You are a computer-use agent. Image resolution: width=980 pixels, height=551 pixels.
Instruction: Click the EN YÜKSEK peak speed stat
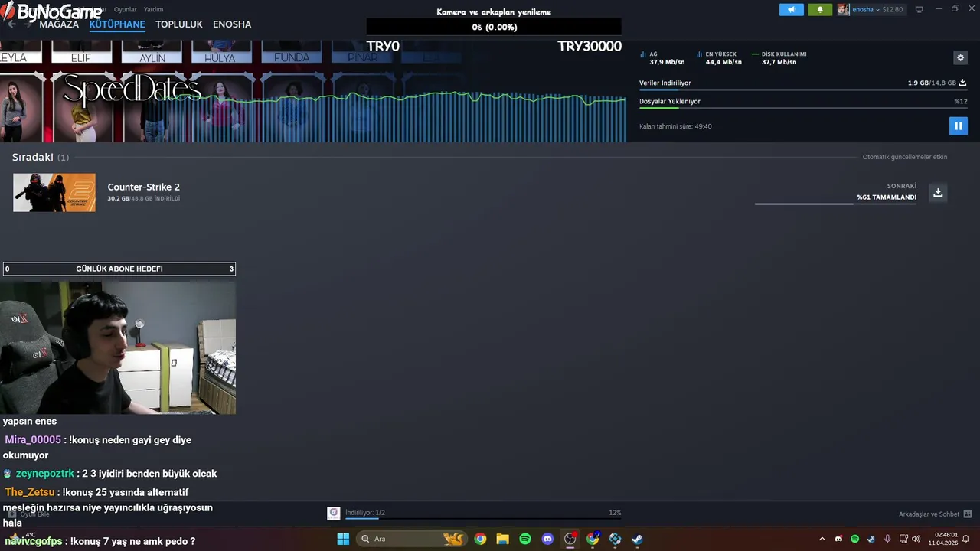[719, 58]
